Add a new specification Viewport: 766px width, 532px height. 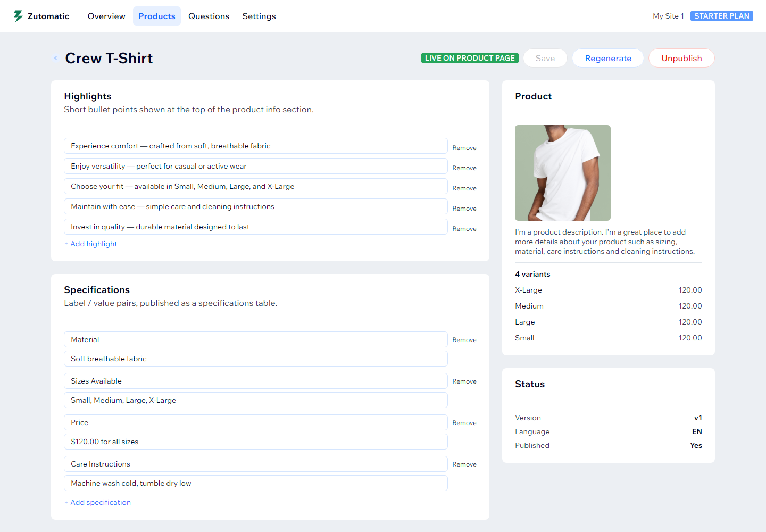coord(97,502)
